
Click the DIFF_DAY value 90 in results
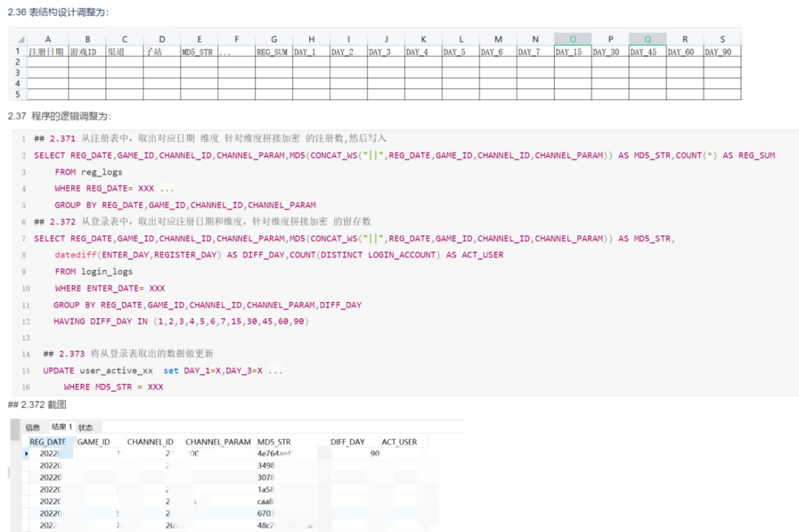click(375, 454)
